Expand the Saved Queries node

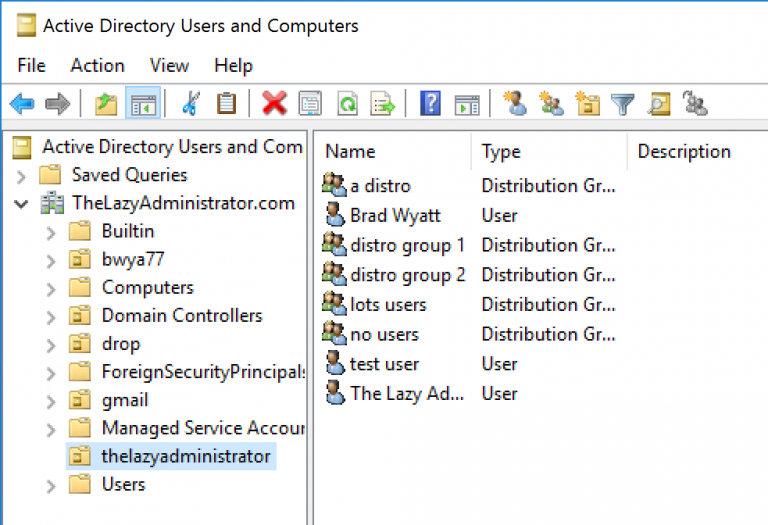tap(21, 176)
